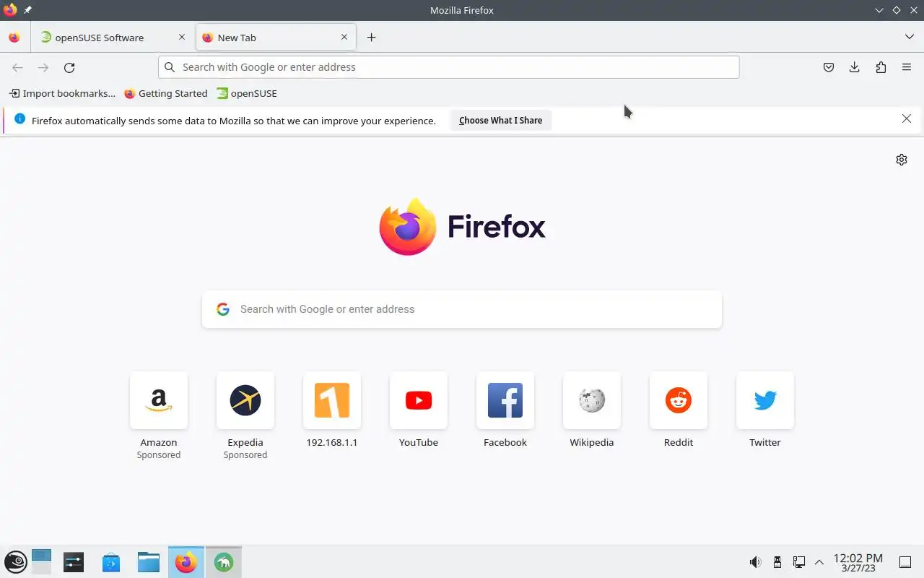
Task: Open System Settings from taskbar
Action: click(74, 562)
